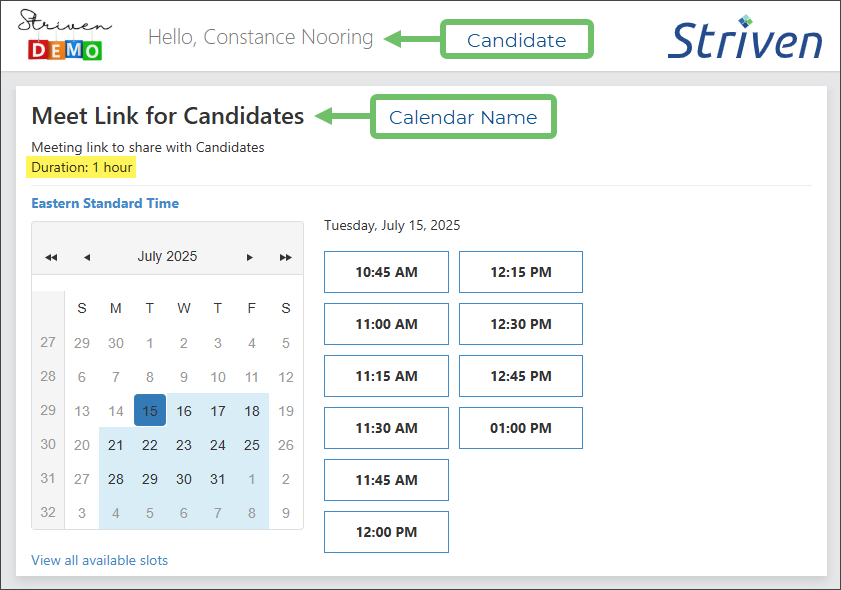The width and height of the screenshot is (841, 590).
Task: Jump ahead a year with the double-right arrow
Action: click(285, 257)
